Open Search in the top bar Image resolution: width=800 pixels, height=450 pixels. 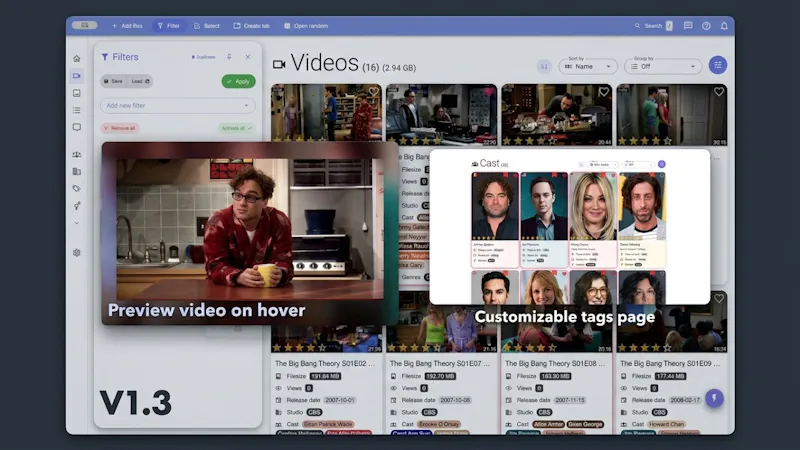click(x=653, y=26)
